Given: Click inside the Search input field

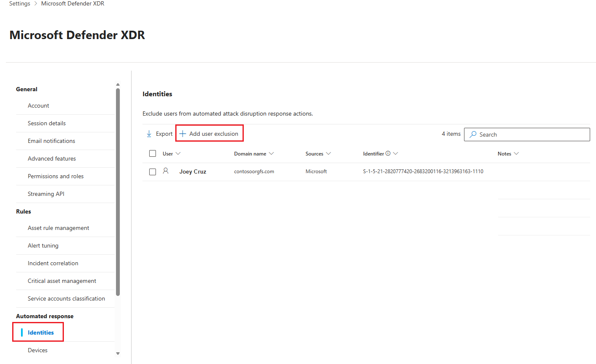Looking at the screenshot, I should tap(527, 135).
